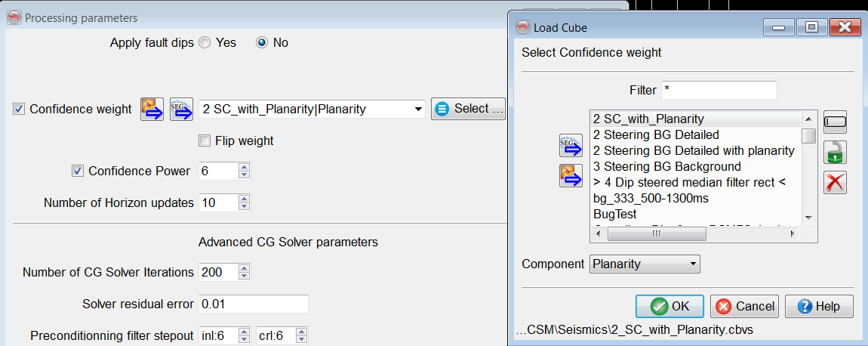Click the SEG-Y import icon in Processing parameters
Image resolution: width=868 pixels, height=346 pixels.
click(x=181, y=109)
